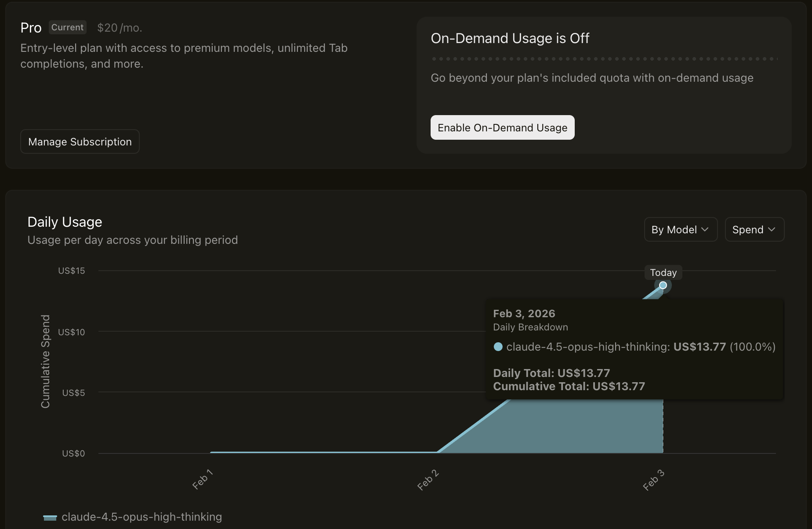Click the On-Demand Usage is Off heading
Image resolution: width=812 pixels, height=529 pixels.
pos(510,38)
